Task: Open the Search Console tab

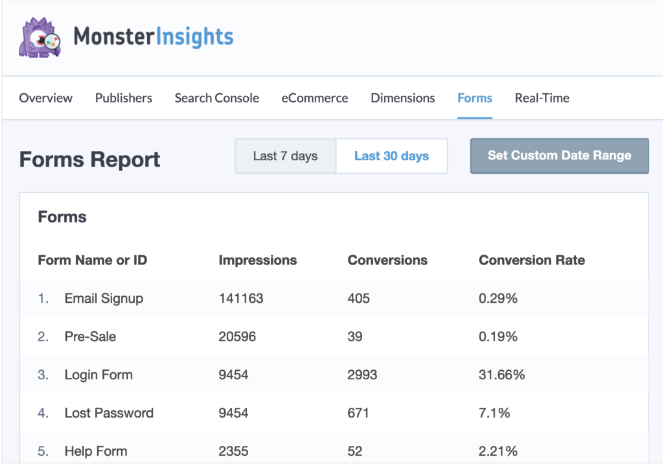Action: [217, 98]
